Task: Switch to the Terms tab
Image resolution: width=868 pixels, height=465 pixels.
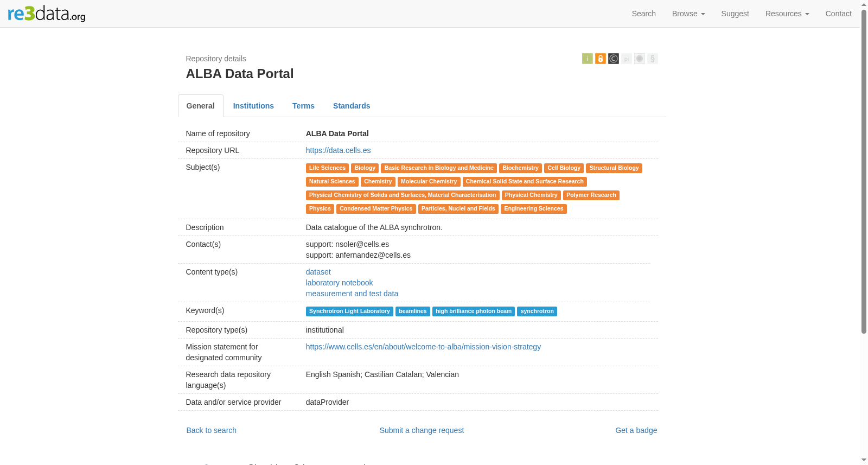Action: 303,106
